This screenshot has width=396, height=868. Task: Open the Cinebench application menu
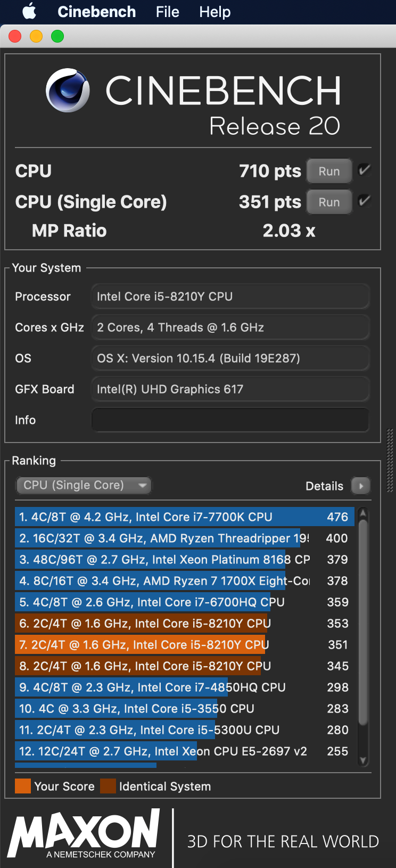click(96, 12)
